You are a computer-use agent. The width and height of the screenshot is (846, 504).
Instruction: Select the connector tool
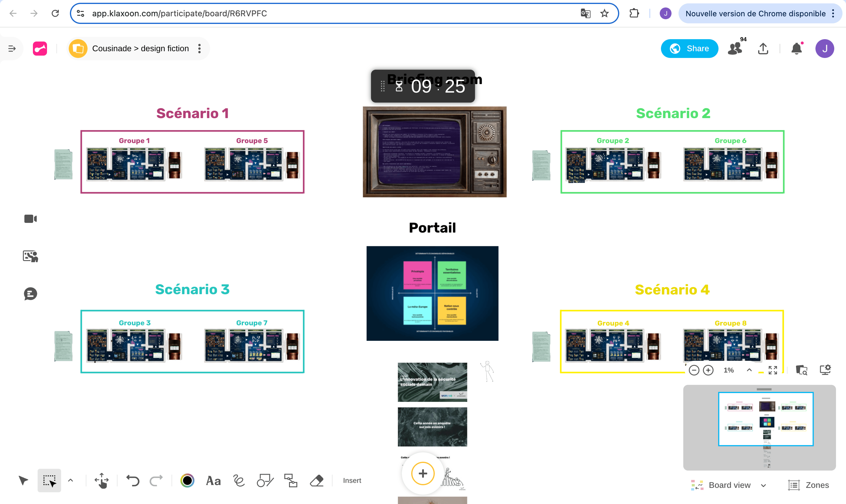click(291, 480)
